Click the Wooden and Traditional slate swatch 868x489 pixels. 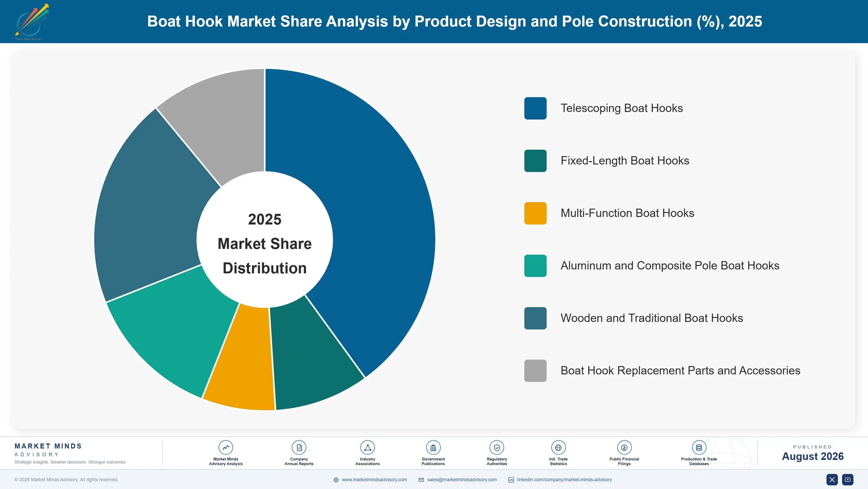coord(535,318)
